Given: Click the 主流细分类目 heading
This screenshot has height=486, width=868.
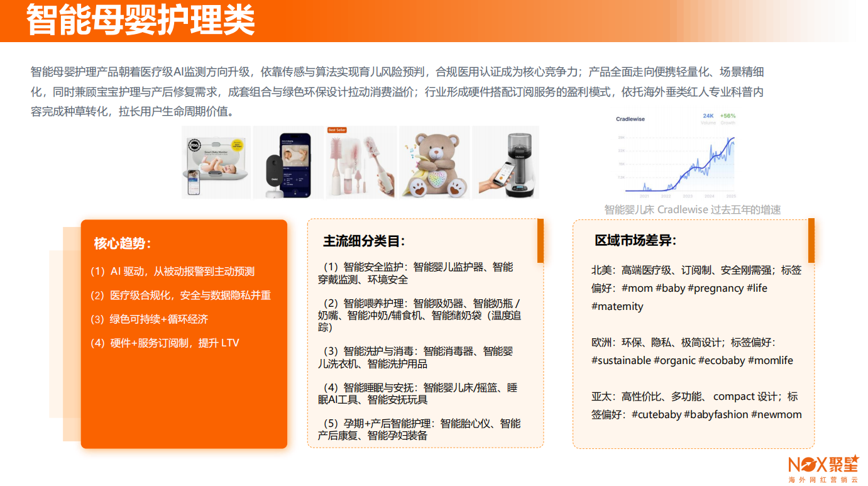Looking at the screenshot, I should pyautogui.click(x=364, y=241).
